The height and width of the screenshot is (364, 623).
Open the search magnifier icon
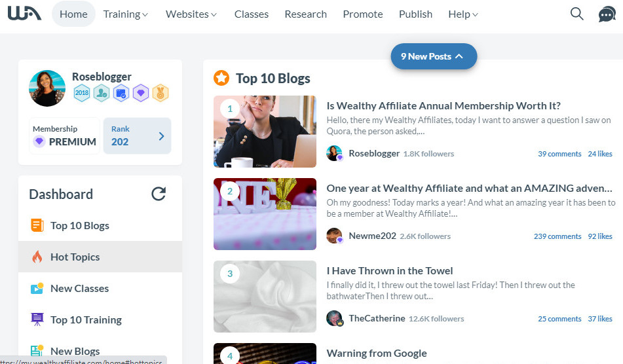tap(576, 14)
